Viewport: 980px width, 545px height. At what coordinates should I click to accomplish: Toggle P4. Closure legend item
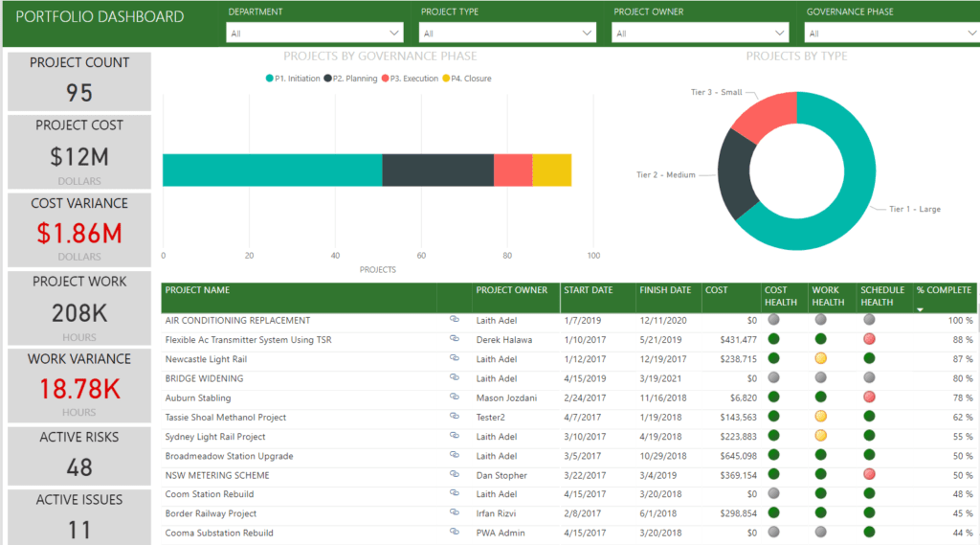tap(467, 79)
